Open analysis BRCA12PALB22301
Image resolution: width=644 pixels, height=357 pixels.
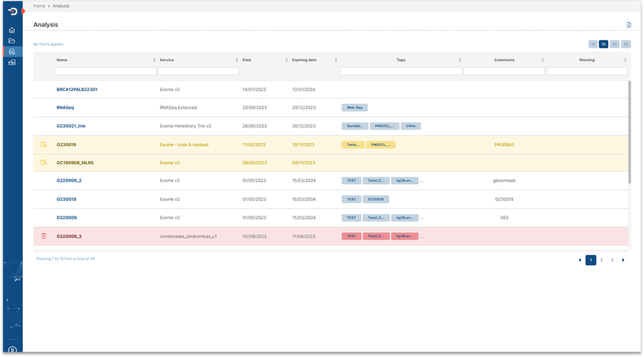(x=77, y=89)
